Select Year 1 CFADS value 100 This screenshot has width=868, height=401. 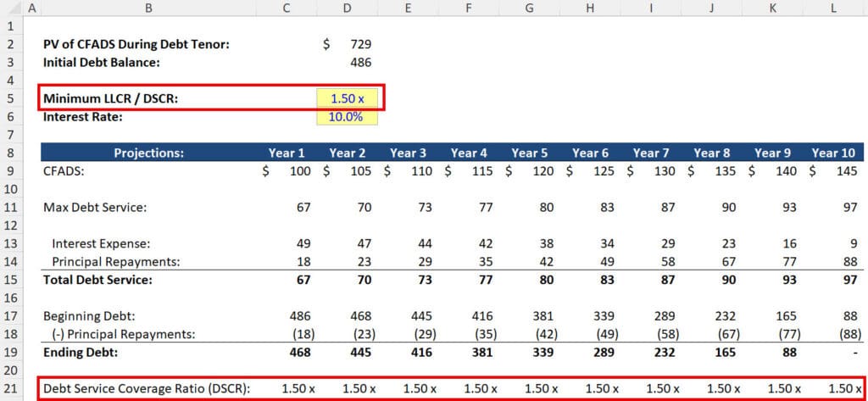click(301, 171)
